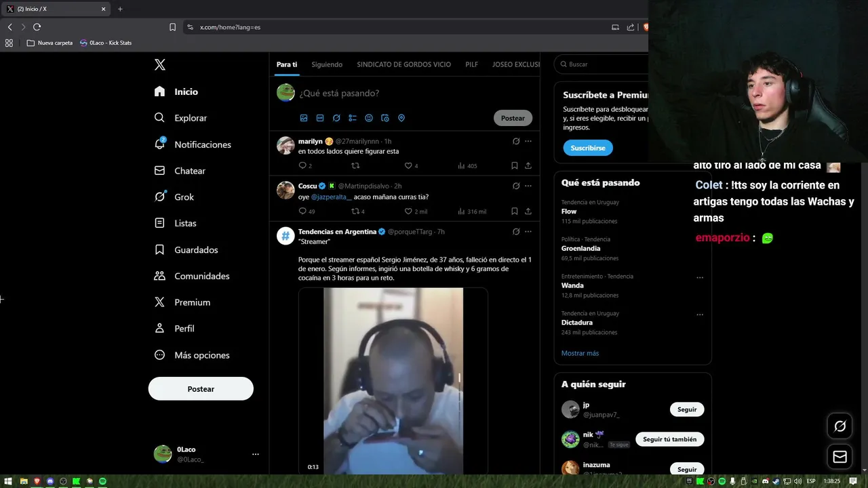Share marilyn's post
This screenshot has width=868, height=488.
pyautogui.click(x=528, y=165)
